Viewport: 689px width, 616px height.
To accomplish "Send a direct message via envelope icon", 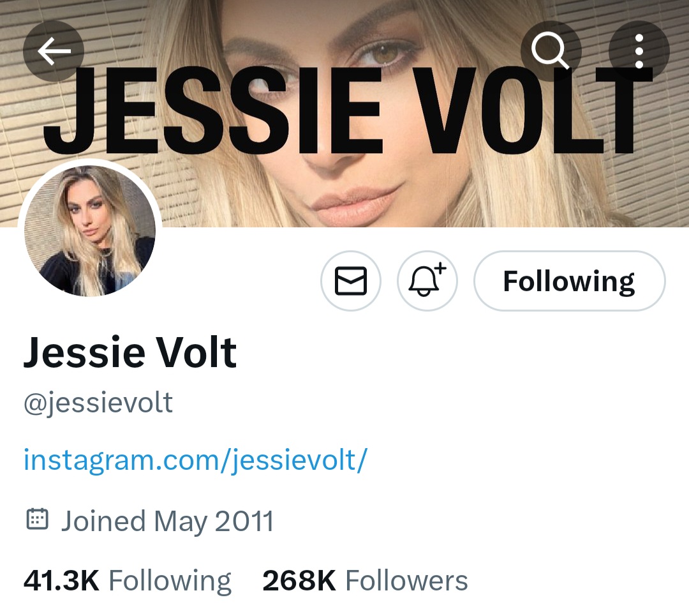I will [351, 281].
